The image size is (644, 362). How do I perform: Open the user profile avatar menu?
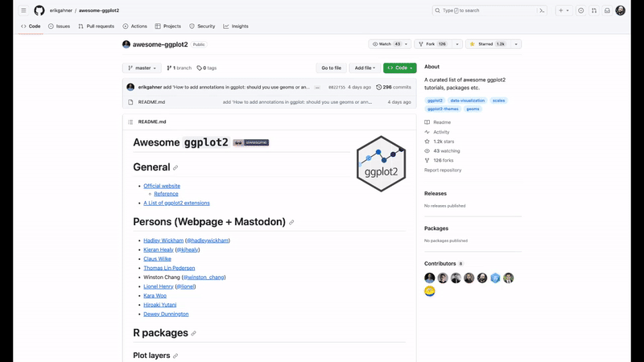point(620,10)
